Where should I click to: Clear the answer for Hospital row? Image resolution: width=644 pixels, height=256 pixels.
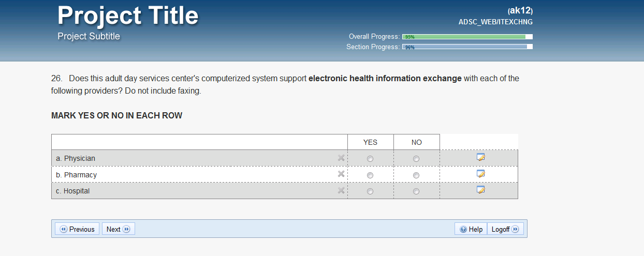(x=341, y=191)
